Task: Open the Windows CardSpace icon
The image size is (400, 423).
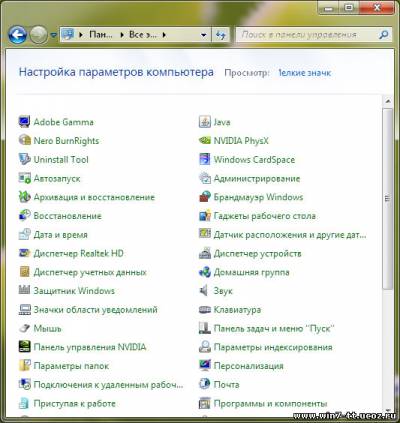Action: [x=205, y=159]
